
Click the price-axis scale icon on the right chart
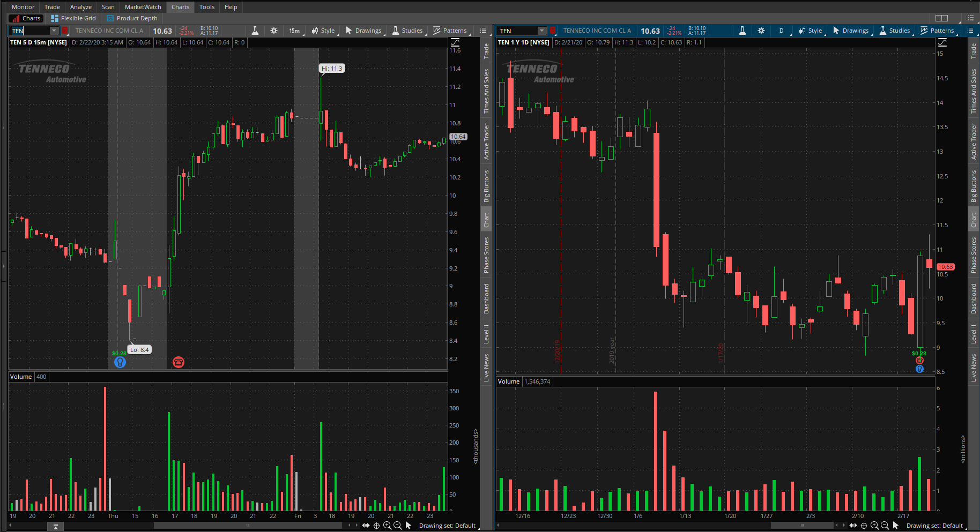(x=942, y=42)
